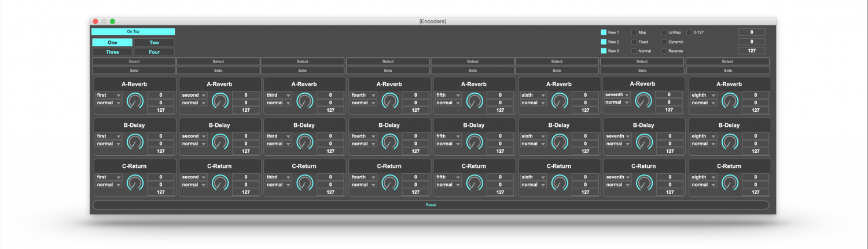868x249 pixels.
Task: Toggle the On Top button
Action: 133,31
